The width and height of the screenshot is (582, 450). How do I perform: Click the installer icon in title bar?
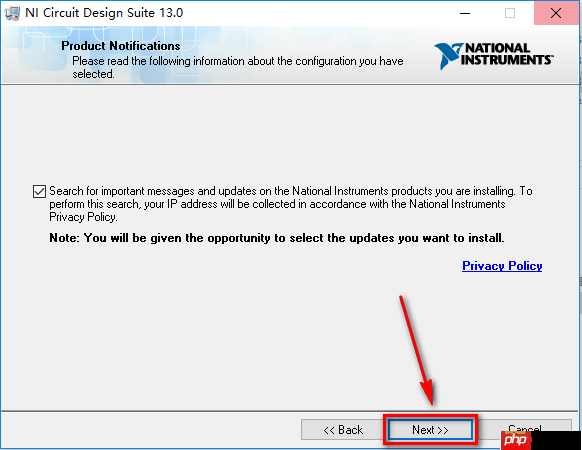click(12, 13)
